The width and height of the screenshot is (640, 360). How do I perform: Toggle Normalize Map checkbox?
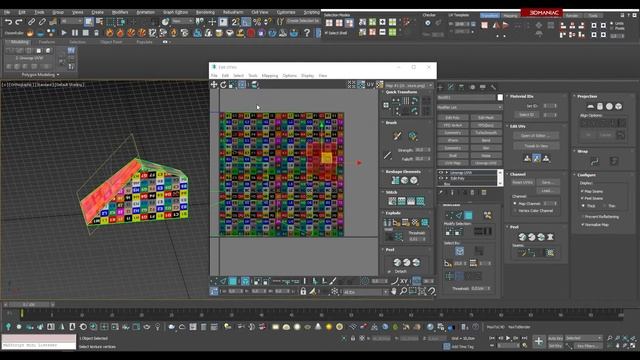(x=582, y=224)
